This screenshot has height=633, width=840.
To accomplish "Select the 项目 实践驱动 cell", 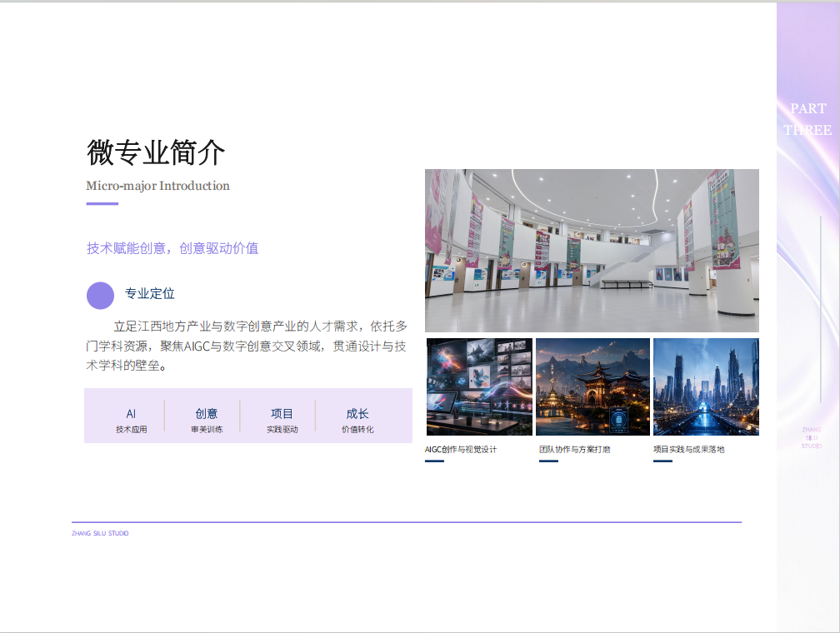I will 282,421.
